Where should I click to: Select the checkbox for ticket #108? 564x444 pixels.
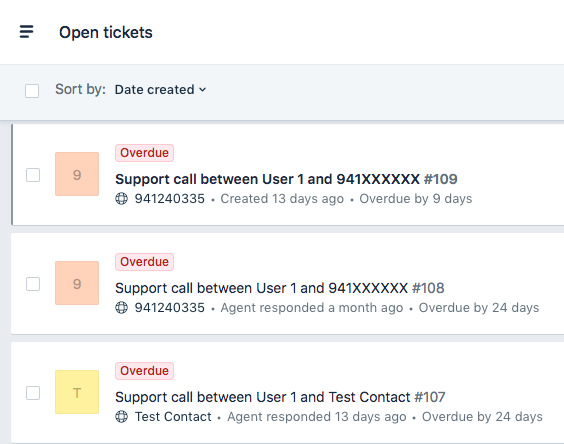[x=33, y=284]
